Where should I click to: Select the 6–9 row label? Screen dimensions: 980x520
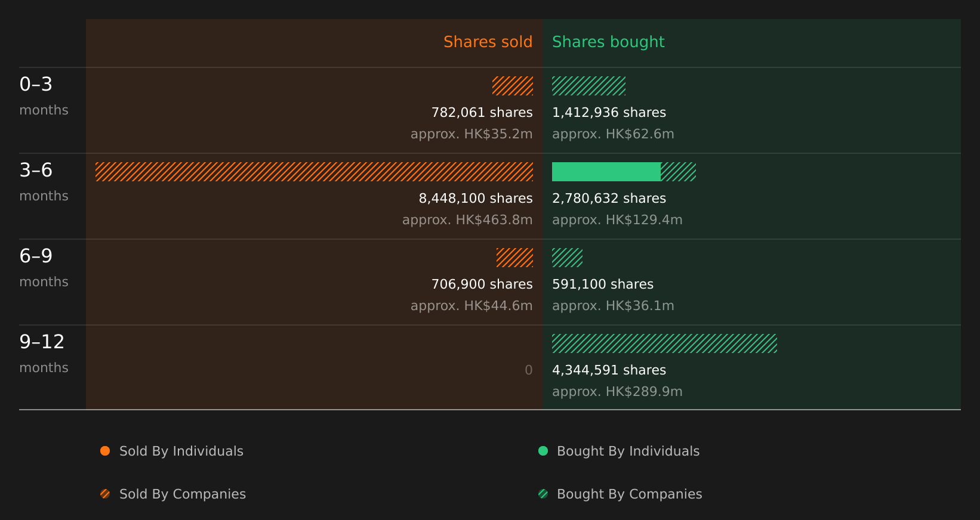[x=36, y=256]
